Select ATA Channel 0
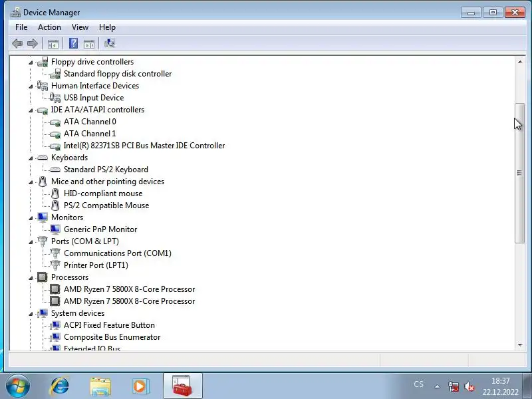The width and height of the screenshot is (532, 399). (x=90, y=122)
